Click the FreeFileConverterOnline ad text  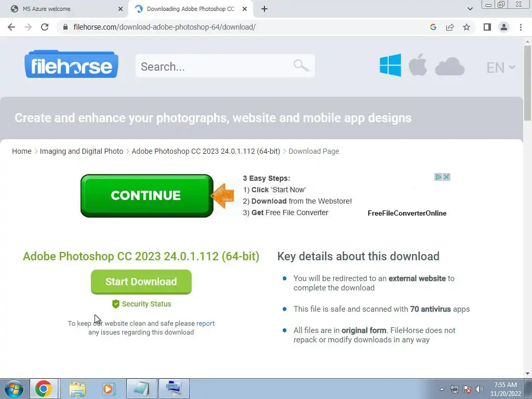(x=407, y=213)
